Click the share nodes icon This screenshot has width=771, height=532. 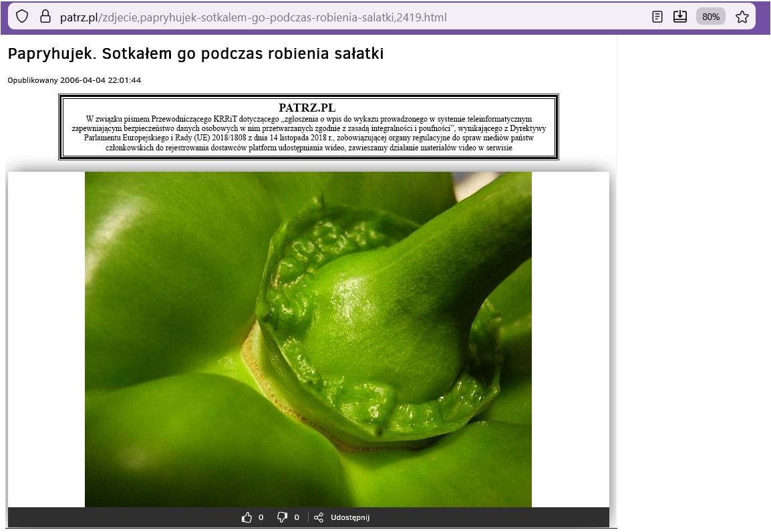tap(319, 517)
